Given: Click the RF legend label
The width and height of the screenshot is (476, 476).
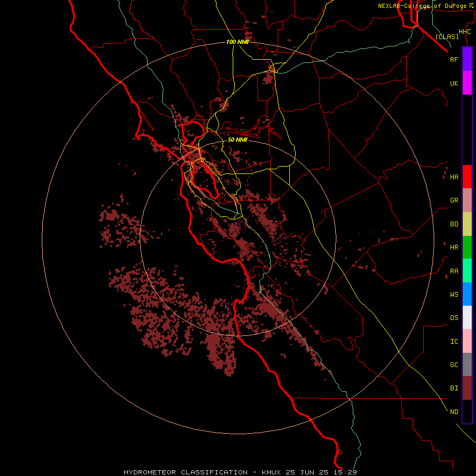Looking at the screenshot, I should (454, 59).
